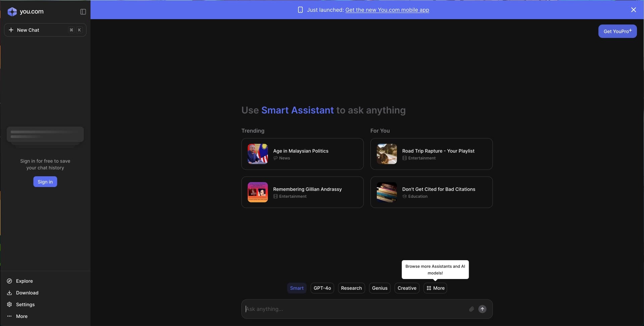The image size is (644, 326).
Task: Click the Trending section label
Action: click(253, 131)
